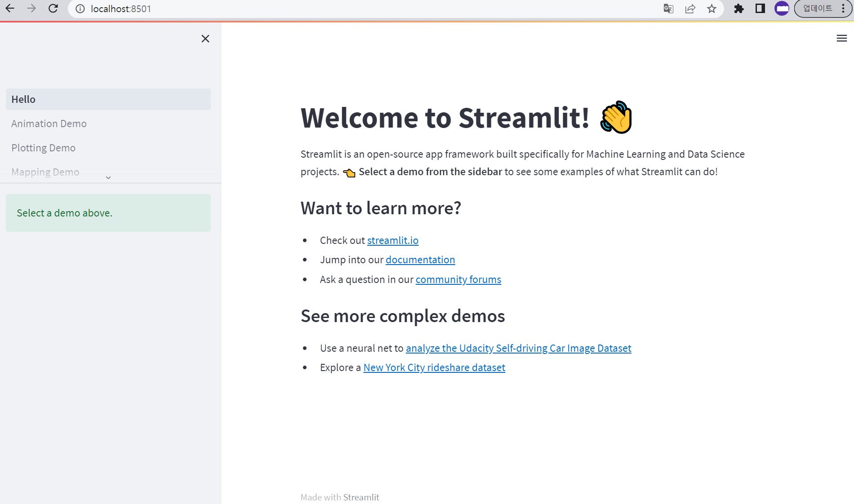
Task: Open the Google Translate icon
Action: pos(668,9)
